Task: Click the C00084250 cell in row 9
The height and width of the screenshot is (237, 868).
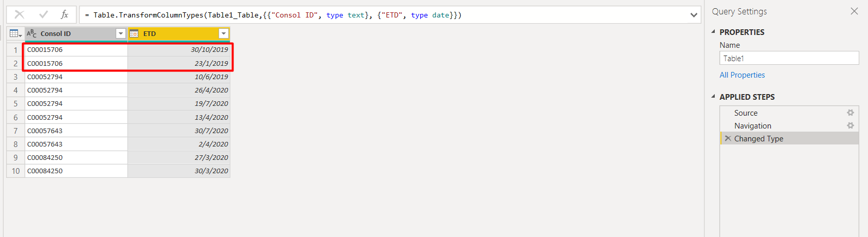Action: (76, 157)
